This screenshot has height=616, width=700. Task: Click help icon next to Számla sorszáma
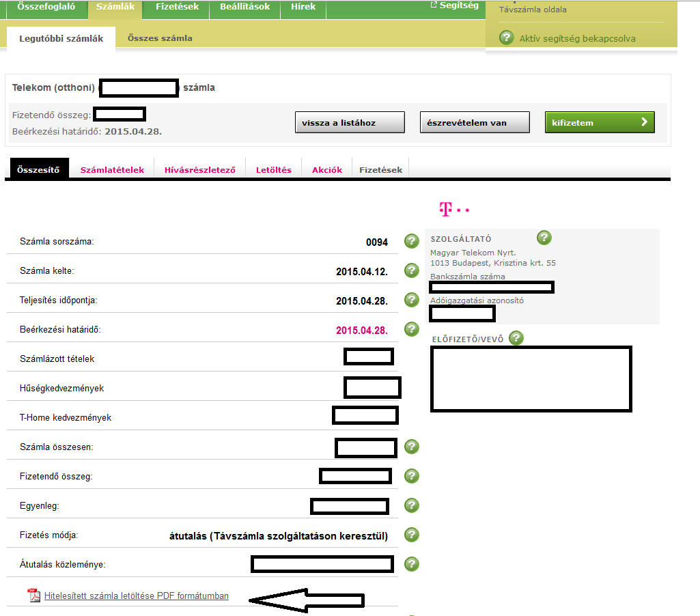pos(412,241)
